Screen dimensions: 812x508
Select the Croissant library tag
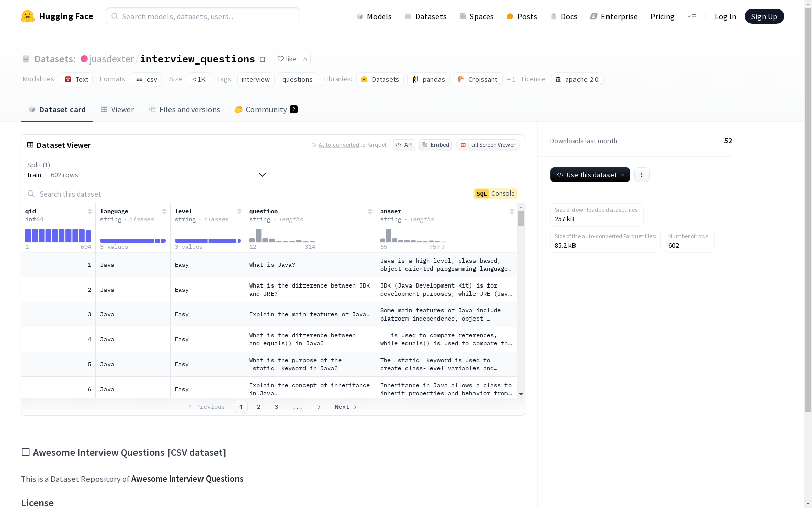pos(478,79)
